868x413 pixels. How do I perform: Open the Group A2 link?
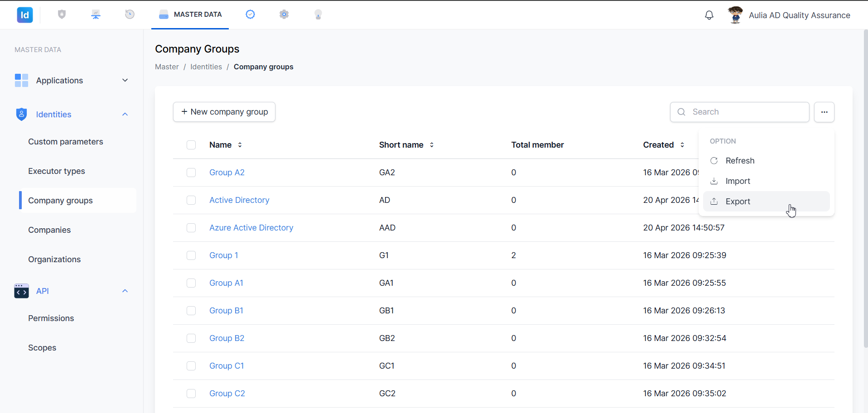(x=227, y=173)
